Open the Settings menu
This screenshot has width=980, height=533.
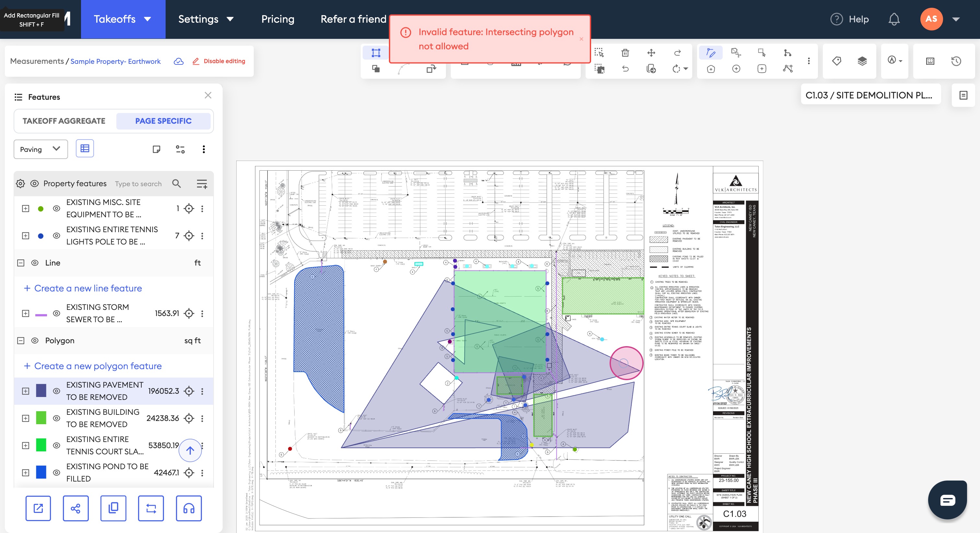click(205, 19)
